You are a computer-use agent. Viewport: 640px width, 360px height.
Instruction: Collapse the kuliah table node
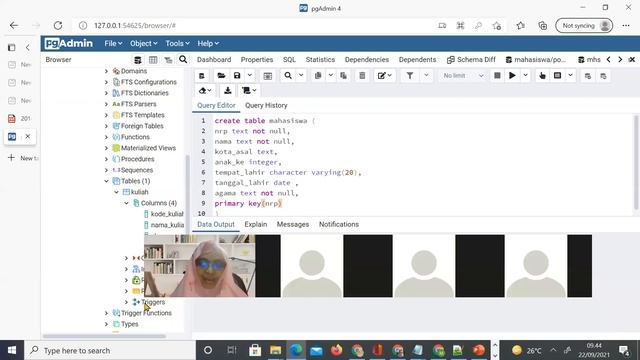(x=116, y=192)
